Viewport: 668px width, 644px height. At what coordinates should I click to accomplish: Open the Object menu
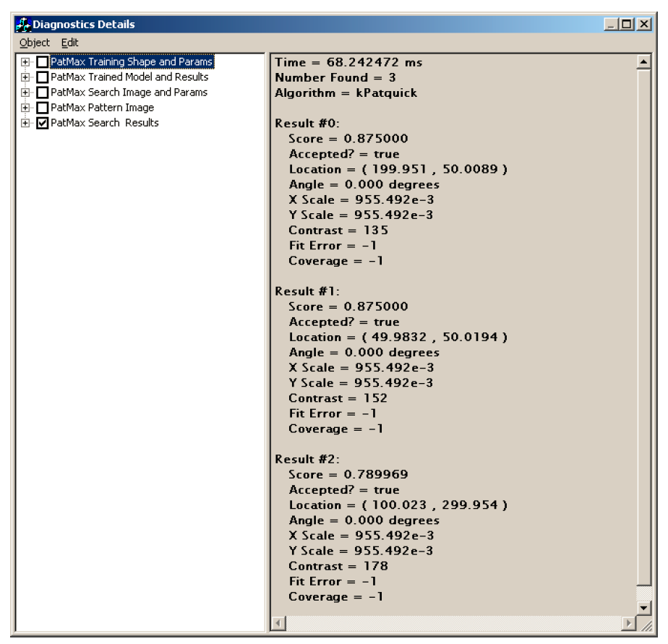click(34, 43)
